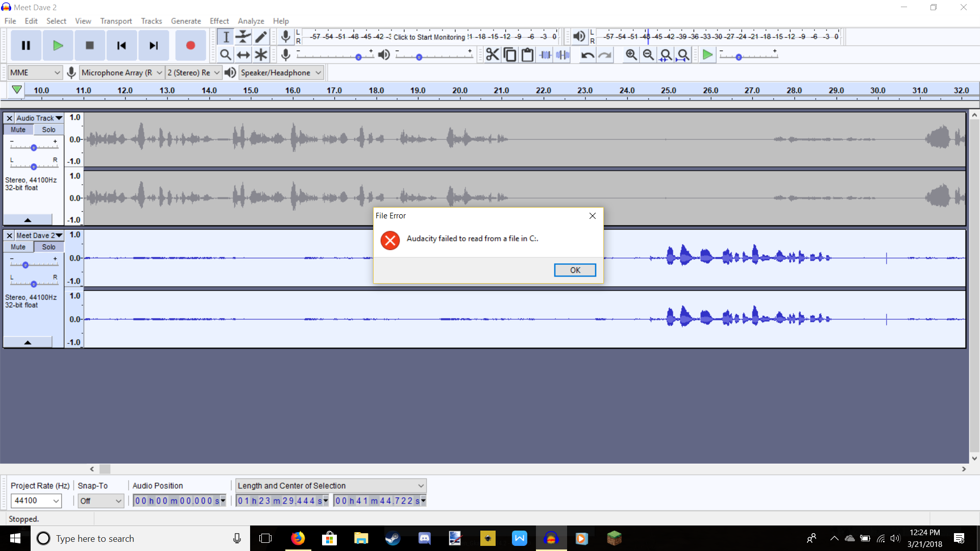Open the Effect menu
The width and height of the screenshot is (980, 551).
(x=219, y=21)
